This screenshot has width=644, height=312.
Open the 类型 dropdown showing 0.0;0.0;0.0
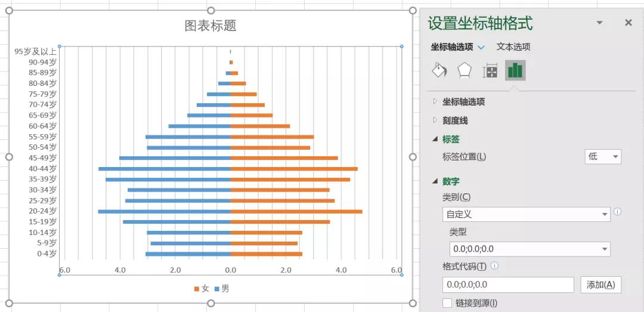coord(530,249)
